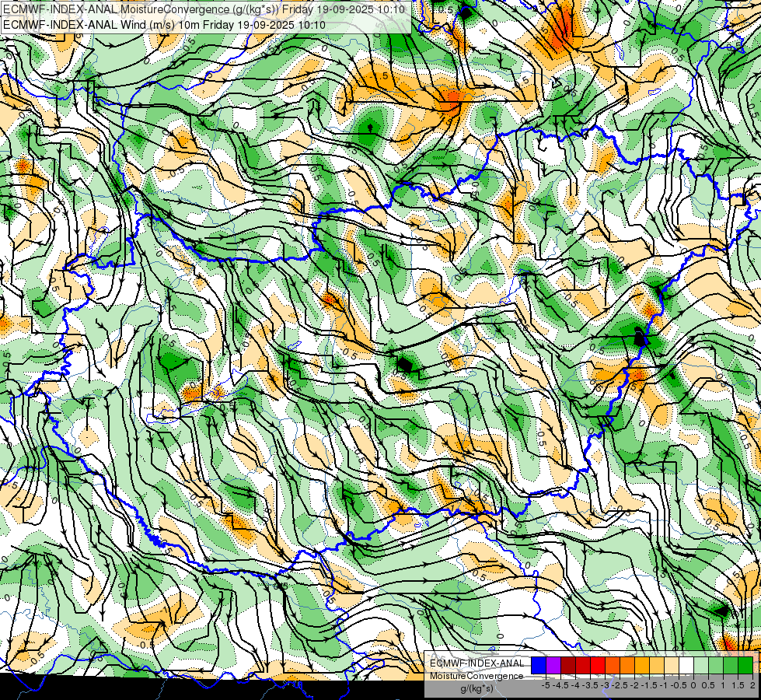The height and width of the screenshot is (700, 761).
Task: Click the darkest green legend swatch near 2
Action: pos(745,665)
